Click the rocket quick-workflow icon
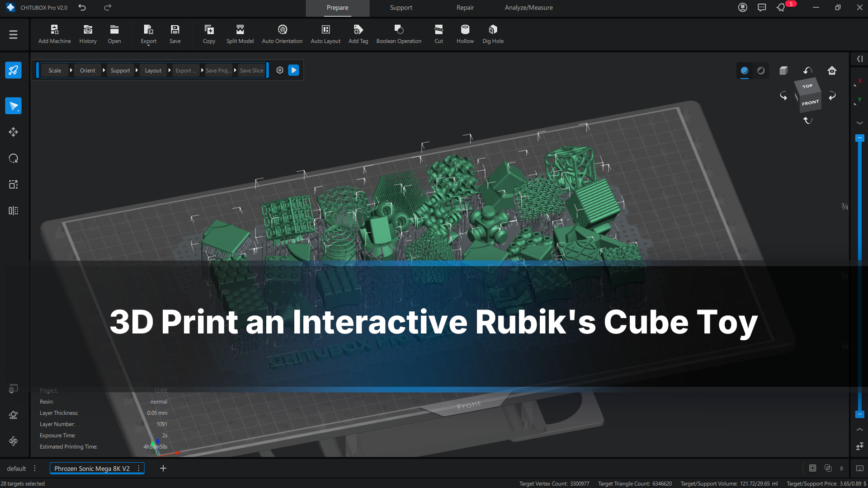868x488 pixels. (x=13, y=70)
